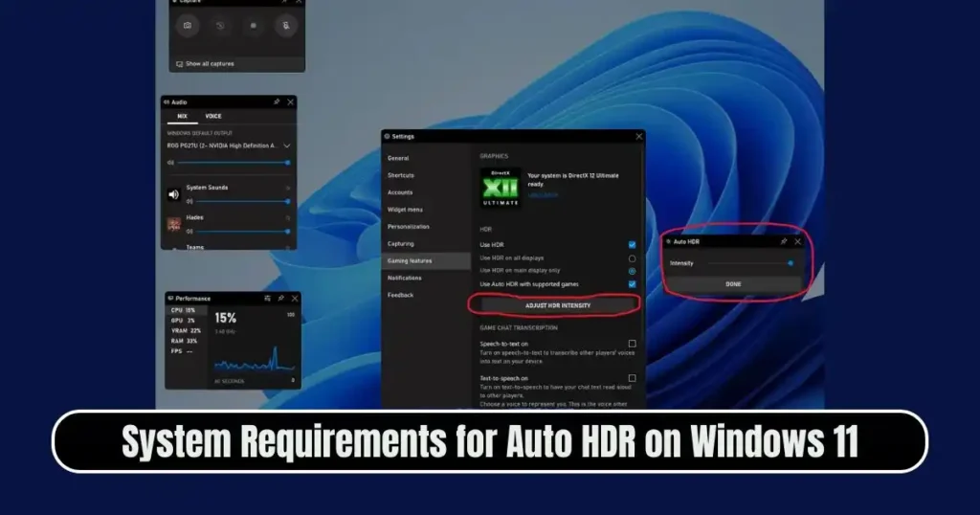The width and height of the screenshot is (980, 515).
Task: Click the DirectX 12 Ultimate logo
Action: 500,188
